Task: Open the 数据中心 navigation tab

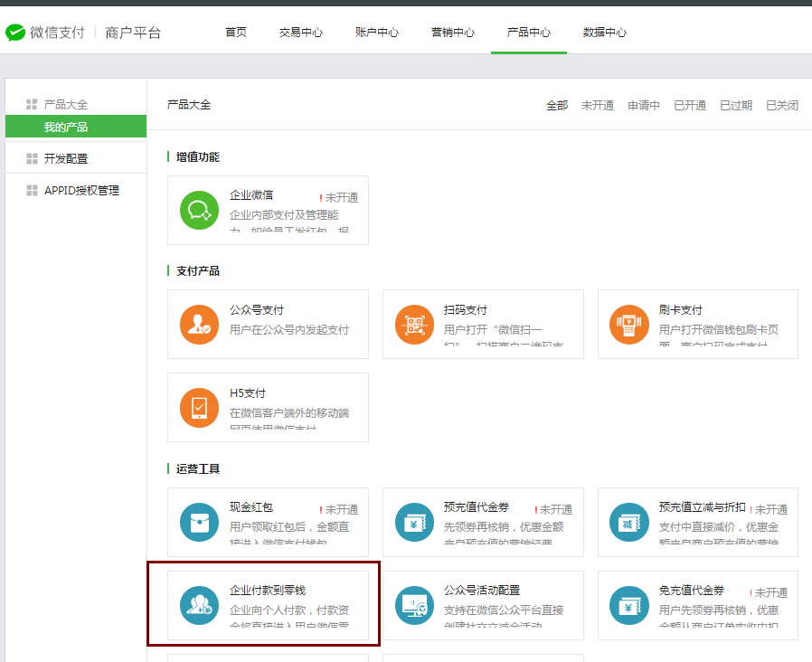Action: click(x=604, y=33)
